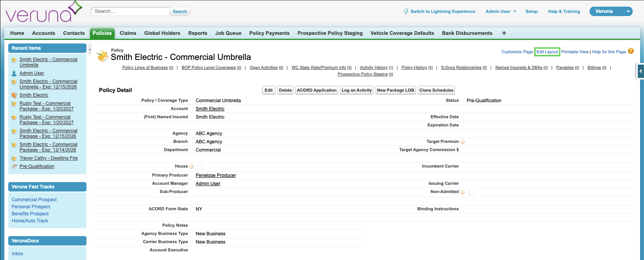This screenshot has width=644, height=260.
Task: Collapse sidebar with the arrow handle
Action: [x=90, y=50]
